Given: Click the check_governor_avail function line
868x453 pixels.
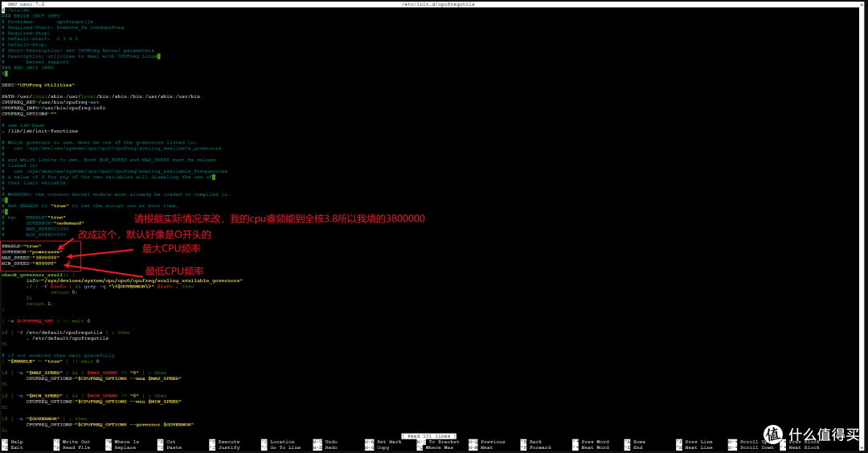Looking at the screenshot, I should 38,274.
